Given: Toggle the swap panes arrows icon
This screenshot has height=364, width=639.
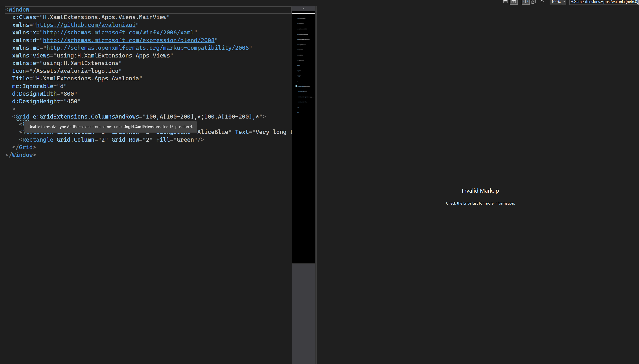Looking at the screenshot, I should pos(525,2).
